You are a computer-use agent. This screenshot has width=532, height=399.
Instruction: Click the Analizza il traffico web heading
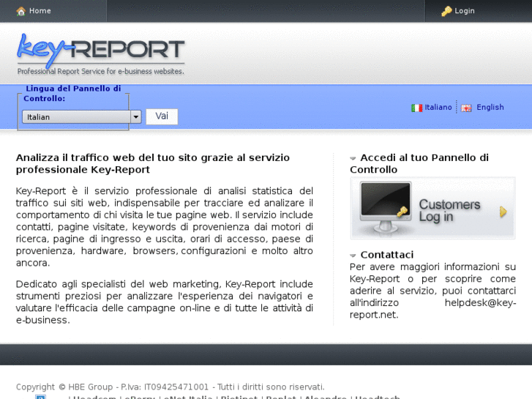point(153,163)
